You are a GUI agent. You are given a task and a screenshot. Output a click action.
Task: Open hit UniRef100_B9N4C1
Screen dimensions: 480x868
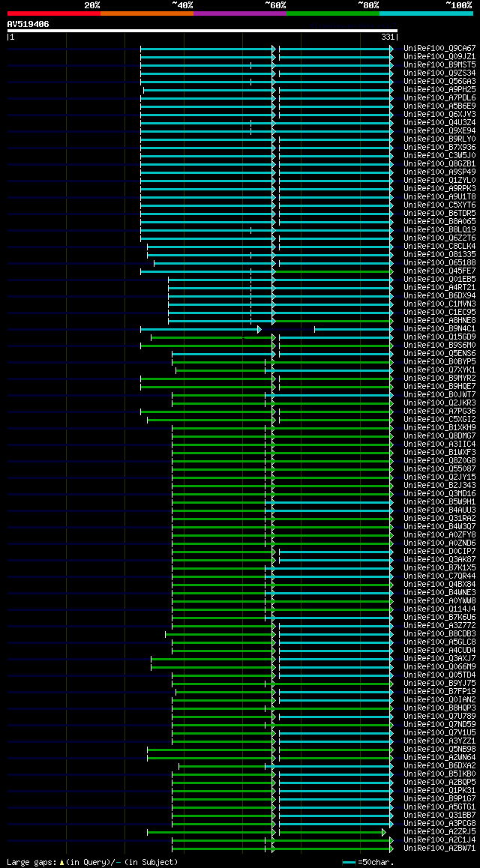[439, 329]
